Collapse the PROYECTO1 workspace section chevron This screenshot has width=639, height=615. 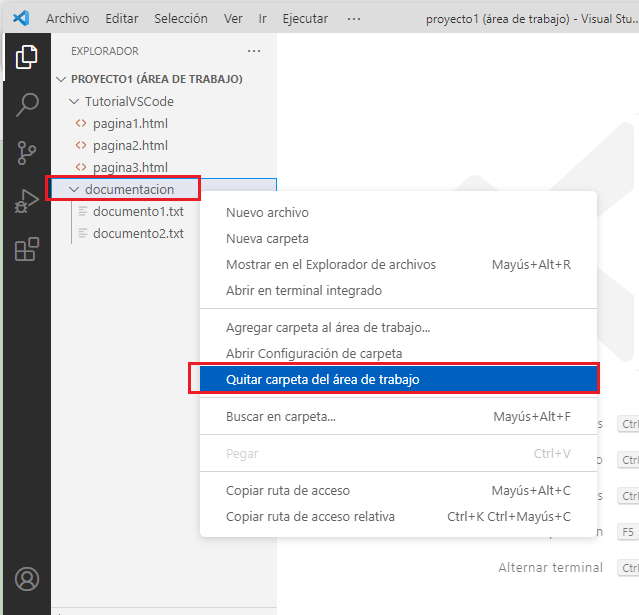(61, 79)
